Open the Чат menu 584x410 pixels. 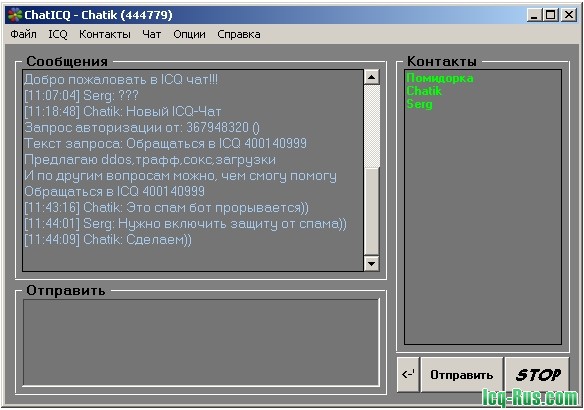click(152, 34)
